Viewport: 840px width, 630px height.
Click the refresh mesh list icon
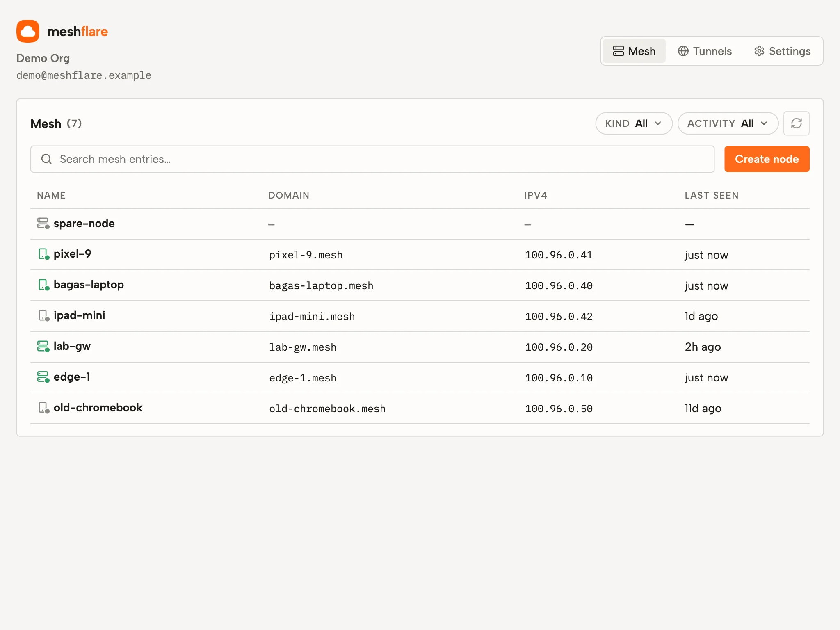[x=796, y=123]
